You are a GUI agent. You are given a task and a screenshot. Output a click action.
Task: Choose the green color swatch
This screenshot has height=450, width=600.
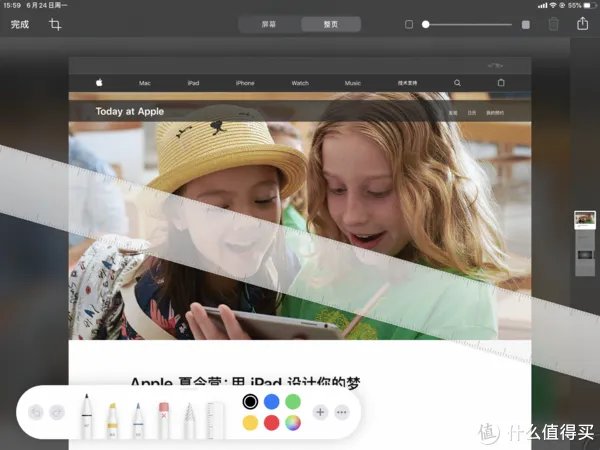(293, 401)
